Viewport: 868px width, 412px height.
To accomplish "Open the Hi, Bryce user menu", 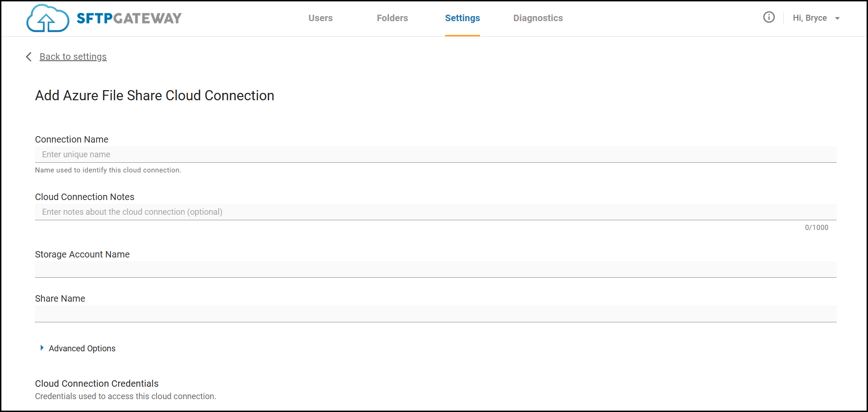I will click(810, 18).
